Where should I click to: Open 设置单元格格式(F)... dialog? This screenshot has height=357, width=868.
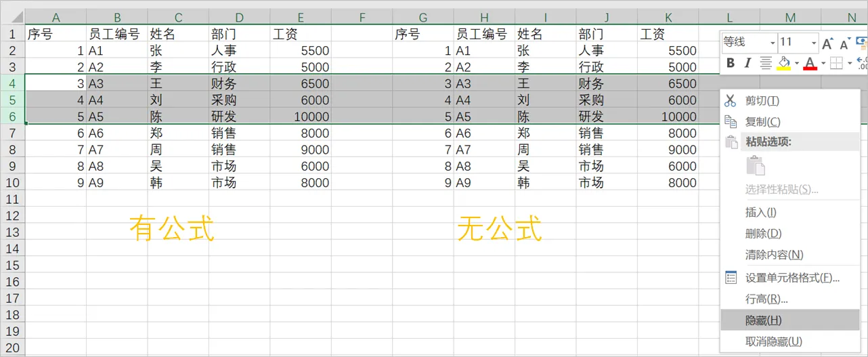(790, 277)
